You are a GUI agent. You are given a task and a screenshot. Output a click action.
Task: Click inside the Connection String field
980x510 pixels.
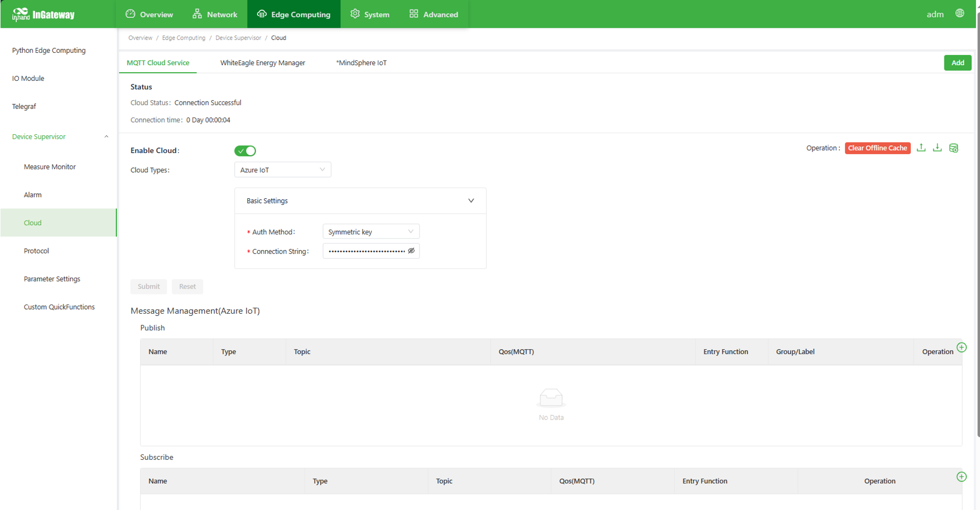coord(366,251)
